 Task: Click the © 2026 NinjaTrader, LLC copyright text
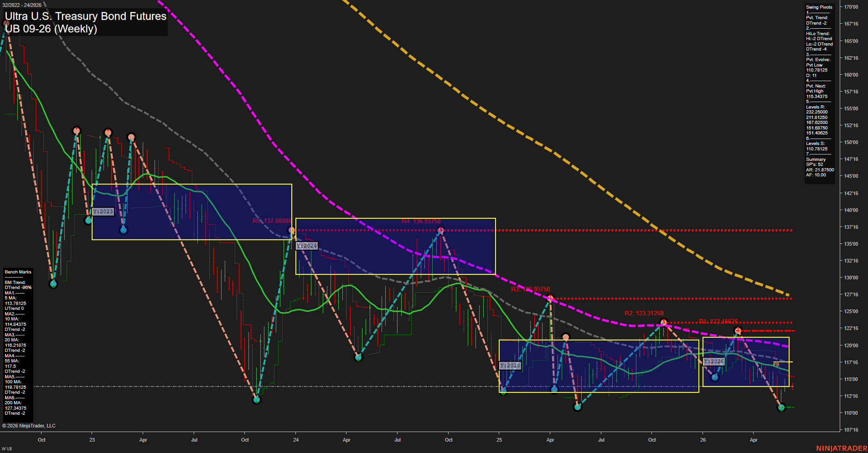[x=29, y=426]
